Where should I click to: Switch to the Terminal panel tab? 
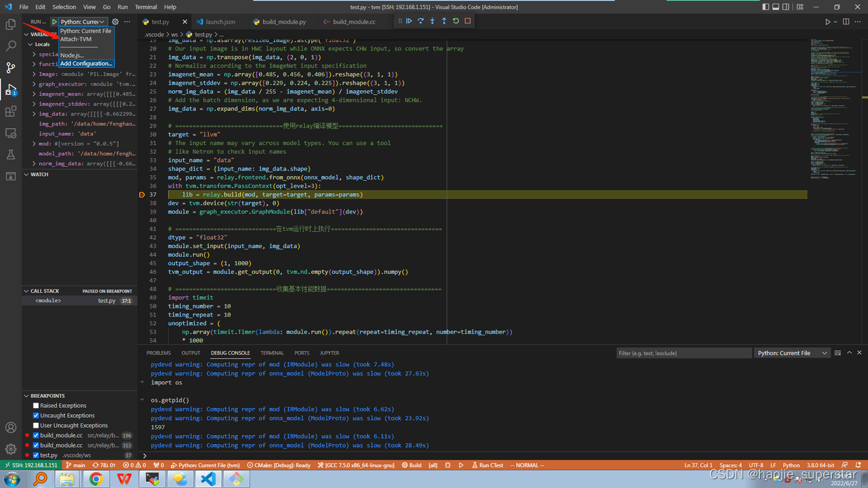coord(272,352)
